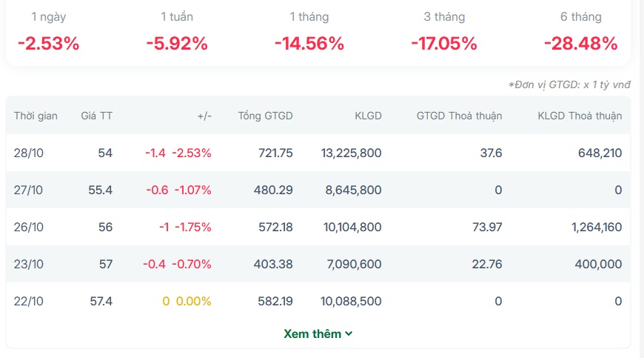The image size is (644, 358).
Task: Select the 23/10 trading row
Action: 318,264
